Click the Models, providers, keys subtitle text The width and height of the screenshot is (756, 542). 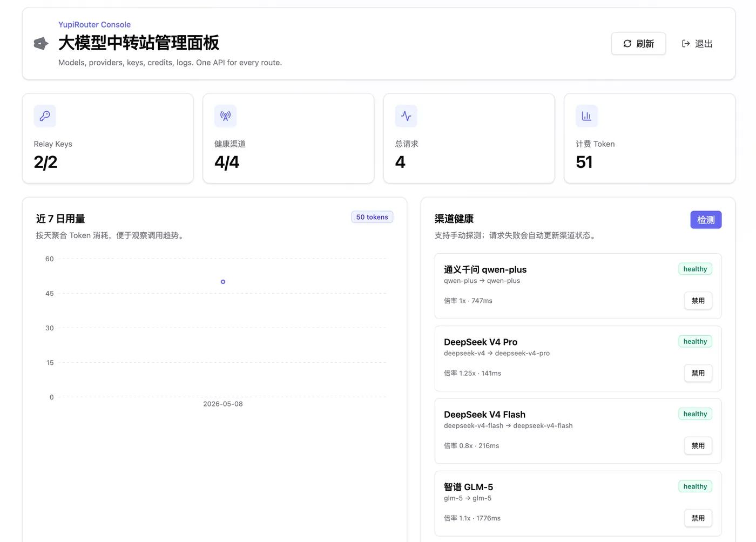[170, 63]
